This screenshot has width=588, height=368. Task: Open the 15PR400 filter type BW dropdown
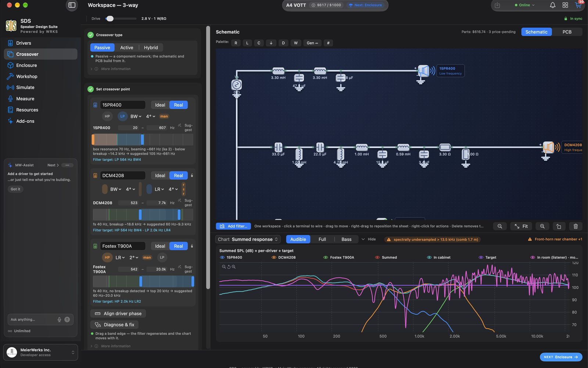coord(136,116)
